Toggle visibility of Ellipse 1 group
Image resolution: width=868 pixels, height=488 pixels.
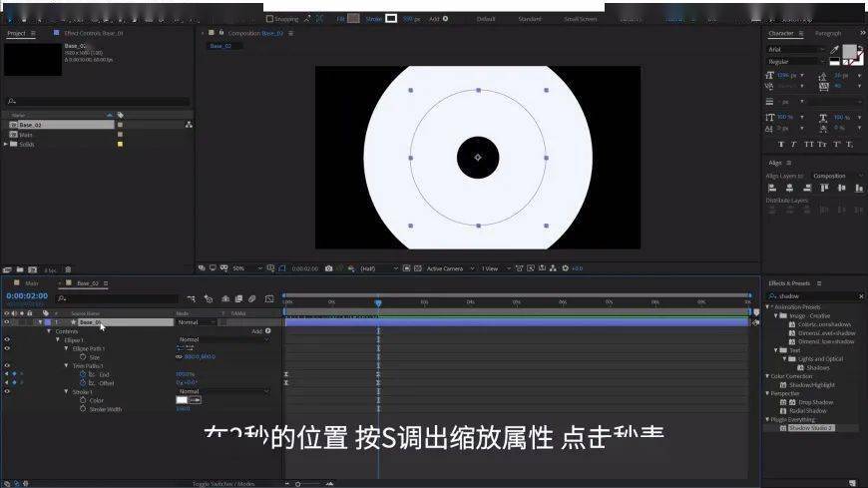[x=7, y=339]
